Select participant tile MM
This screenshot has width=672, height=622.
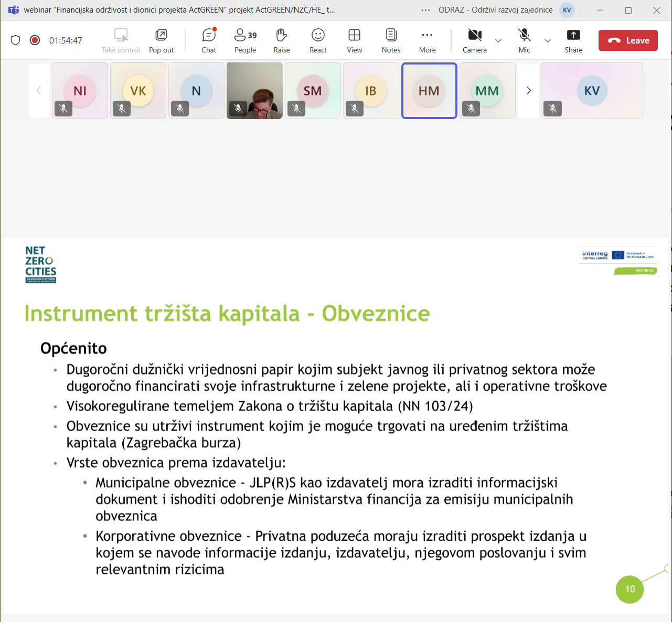point(487,91)
